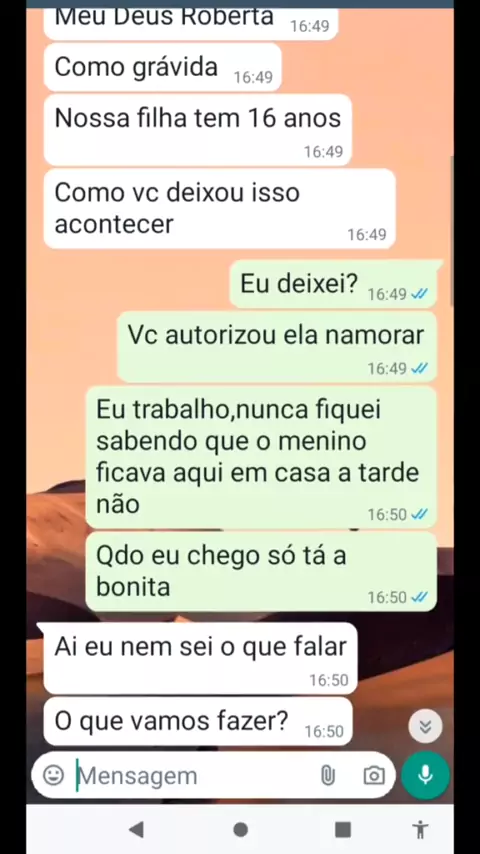480x854 pixels.
Task: Focus the Mensagem text field
Action: (x=193, y=776)
